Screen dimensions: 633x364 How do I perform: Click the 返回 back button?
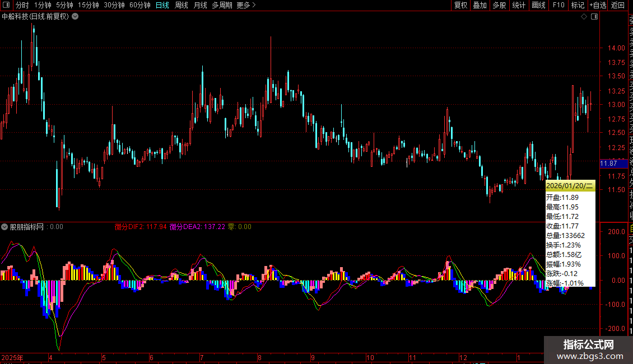[x=618, y=5]
